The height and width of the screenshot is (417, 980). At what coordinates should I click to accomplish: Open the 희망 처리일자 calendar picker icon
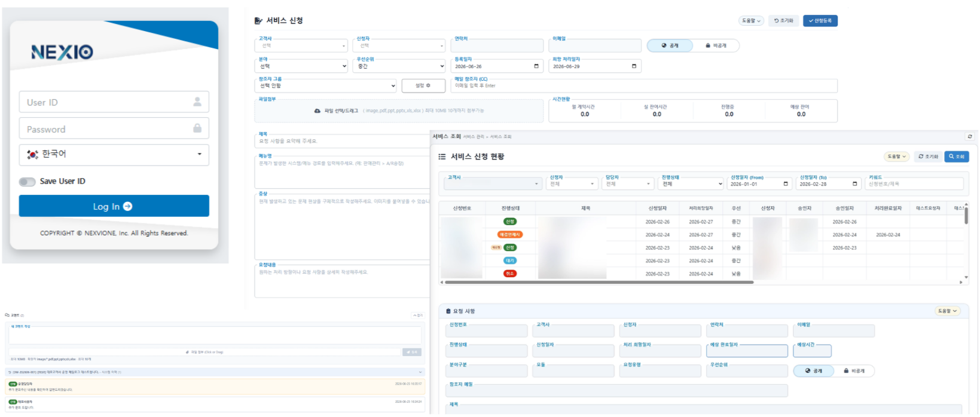click(634, 66)
